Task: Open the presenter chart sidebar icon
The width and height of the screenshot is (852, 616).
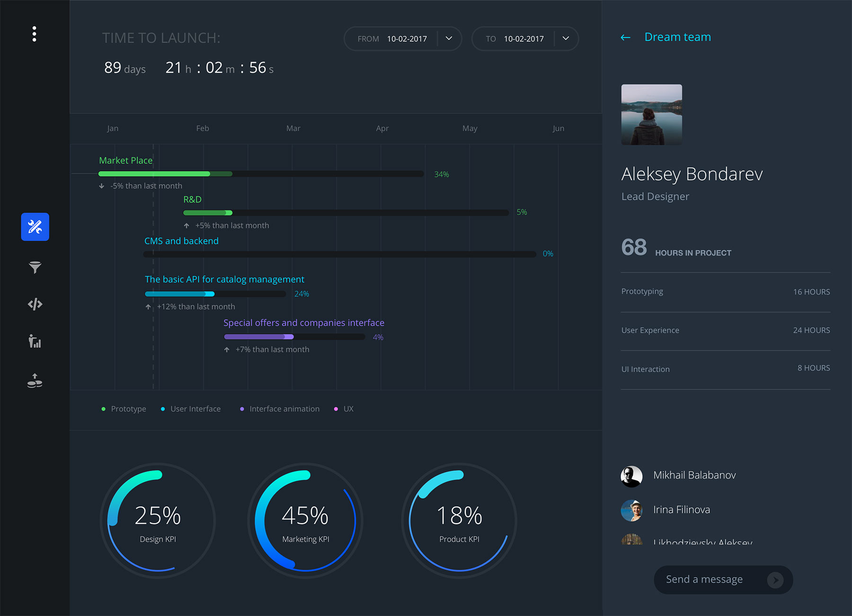Action: 35,341
